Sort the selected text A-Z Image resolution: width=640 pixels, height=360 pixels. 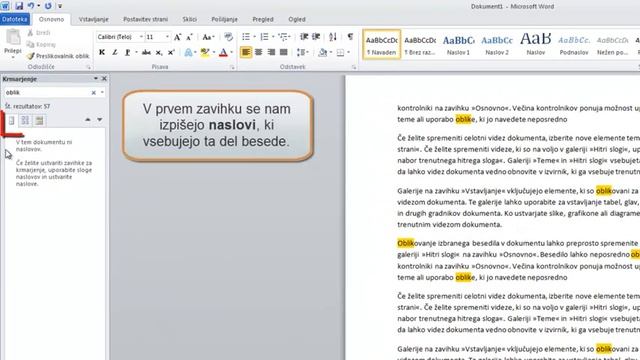(x=333, y=37)
